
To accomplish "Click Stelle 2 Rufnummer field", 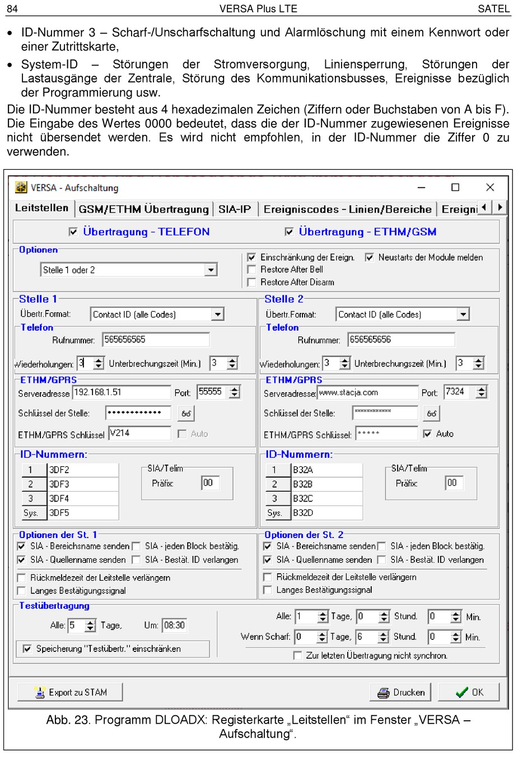I will click(401, 340).
